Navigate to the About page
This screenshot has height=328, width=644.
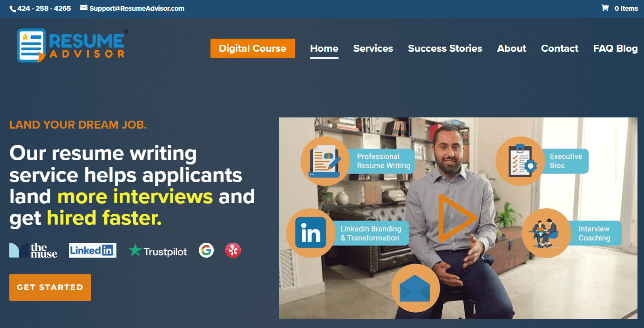pyautogui.click(x=512, y=48)
